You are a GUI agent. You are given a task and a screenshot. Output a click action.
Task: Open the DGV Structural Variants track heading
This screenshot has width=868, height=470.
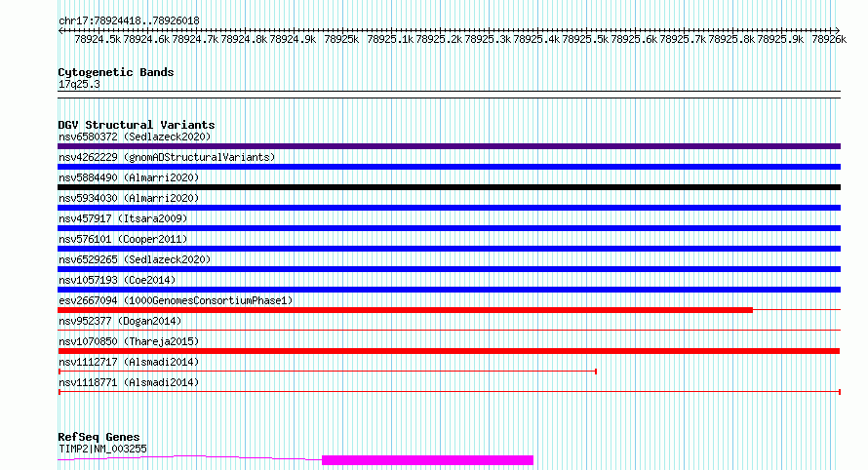pyautogui.click(x=137, y=125)
